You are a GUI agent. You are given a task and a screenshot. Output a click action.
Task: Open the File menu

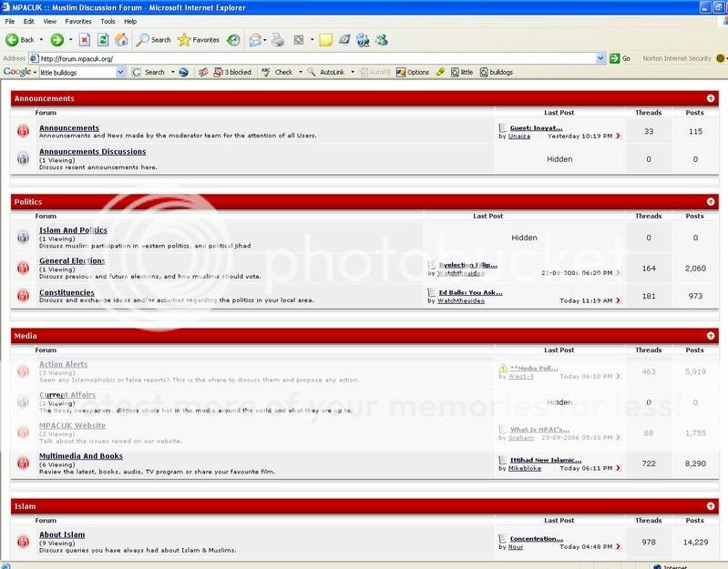(x=10, y=21)
